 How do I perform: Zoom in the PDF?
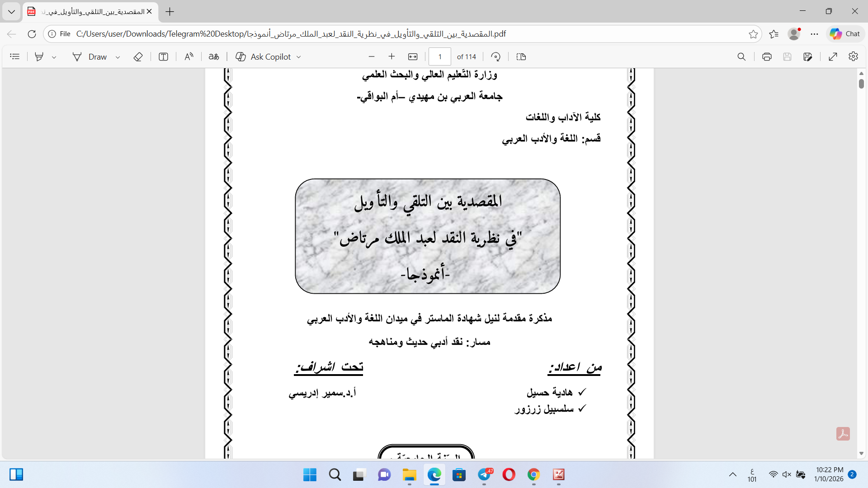(x=392, y=56)
